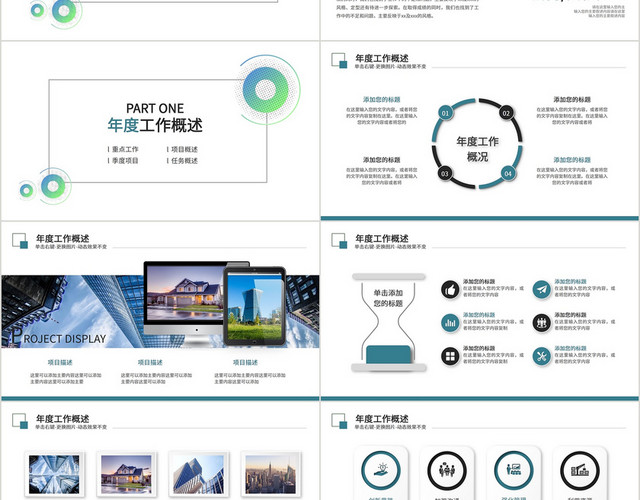Viewport: 640px width, 500px height.
Task: Click 年度工作概述 header on circle icons slide
Action: click(x=382, y=419)
